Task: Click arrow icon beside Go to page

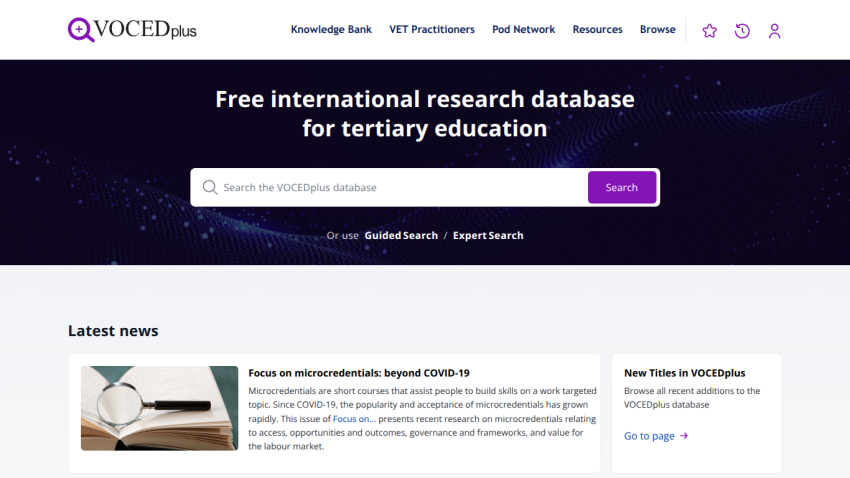Action: pos(684,436)
